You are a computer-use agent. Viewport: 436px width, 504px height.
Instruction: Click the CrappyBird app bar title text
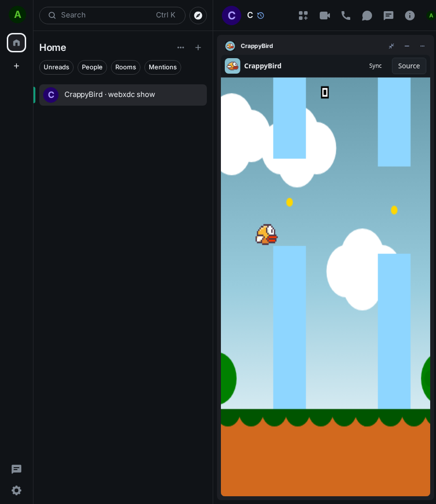(263, 66)
